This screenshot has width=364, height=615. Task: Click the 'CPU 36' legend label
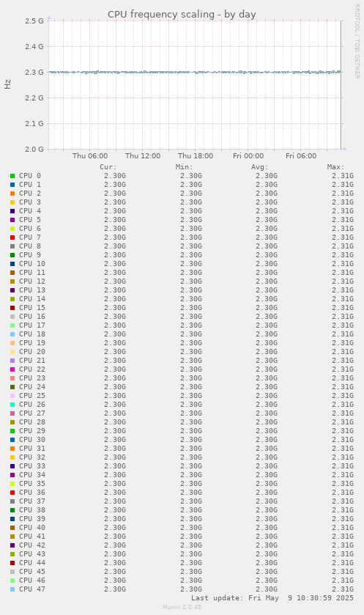click(32, 493)
